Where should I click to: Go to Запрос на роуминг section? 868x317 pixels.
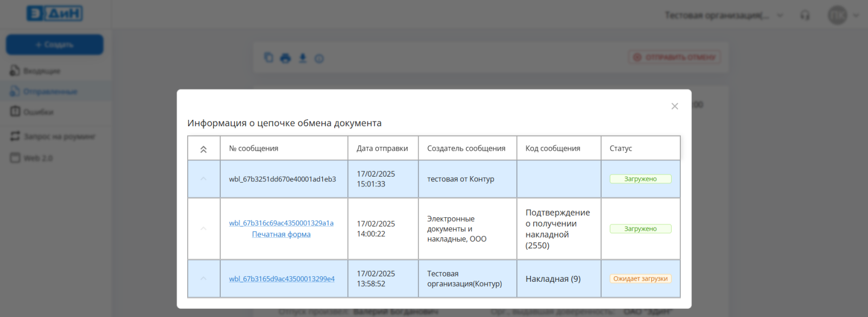pyautogui.click(x=59, y=137)
